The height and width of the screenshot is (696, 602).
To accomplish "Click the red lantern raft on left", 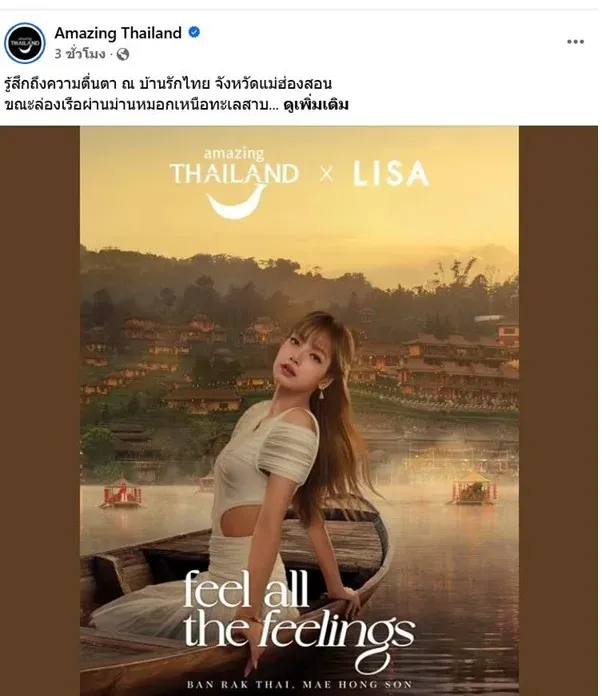I will click(x=122, y=492).
